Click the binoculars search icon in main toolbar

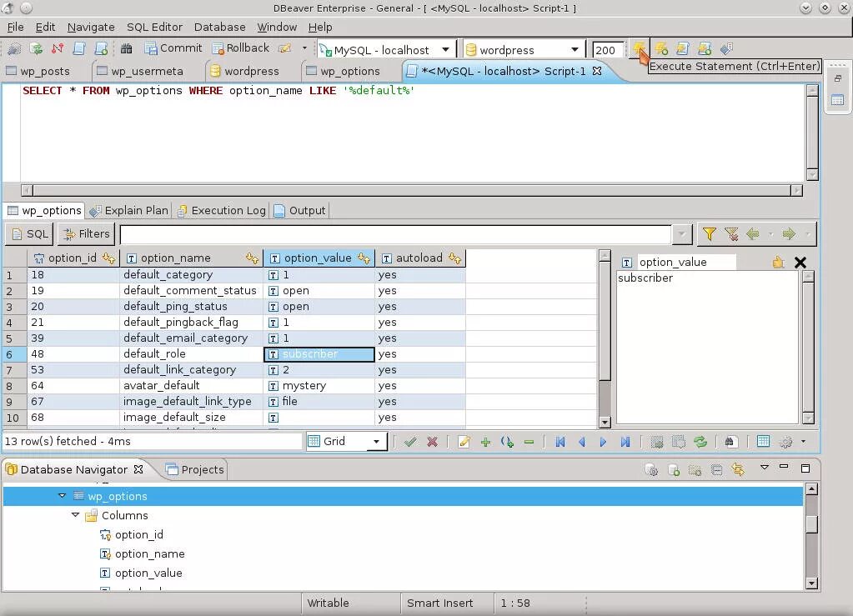(126, 49)
